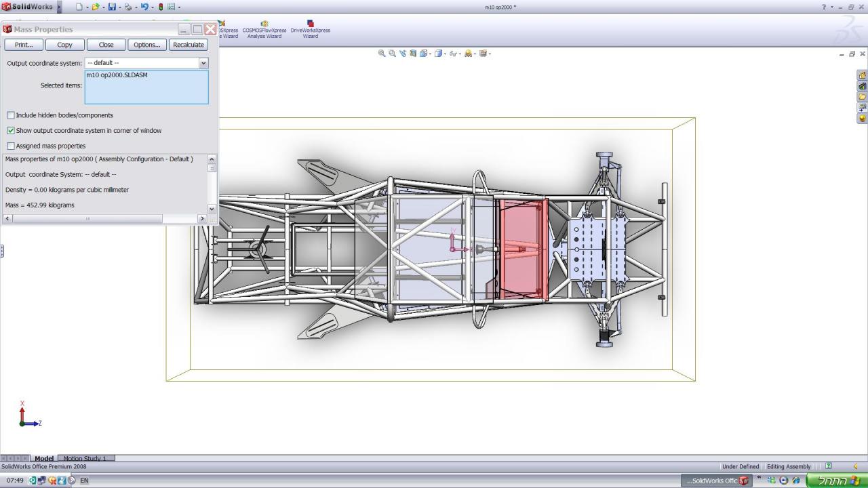
Task: Click the Options... button in Mass Properties
Action: 146,45
